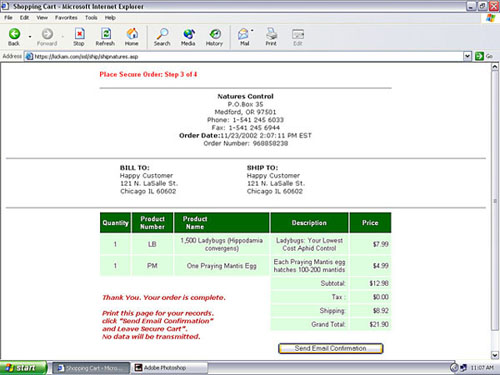Click the 1,500 Ladybugs product name cell
500x375 pixels.
[x=221, y=244]
